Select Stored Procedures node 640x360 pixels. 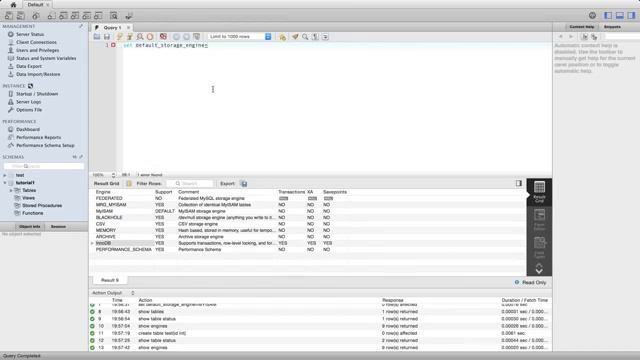pos(42,206)
